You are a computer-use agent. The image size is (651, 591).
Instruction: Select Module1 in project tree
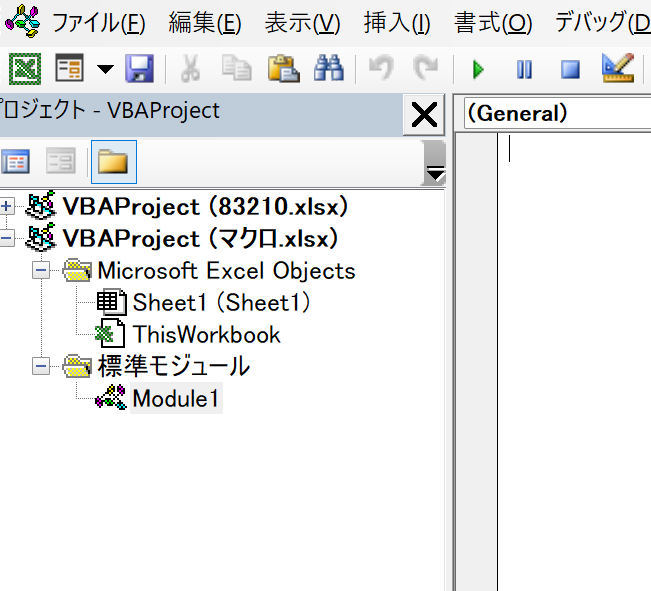[x=176, y=398]
